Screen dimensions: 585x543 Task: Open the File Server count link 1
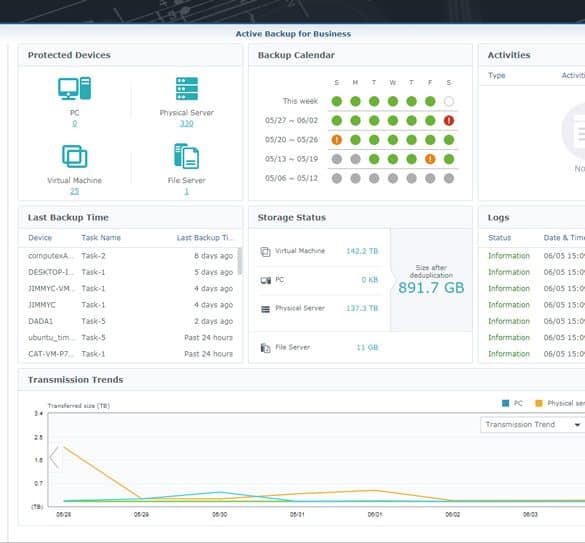187,191
